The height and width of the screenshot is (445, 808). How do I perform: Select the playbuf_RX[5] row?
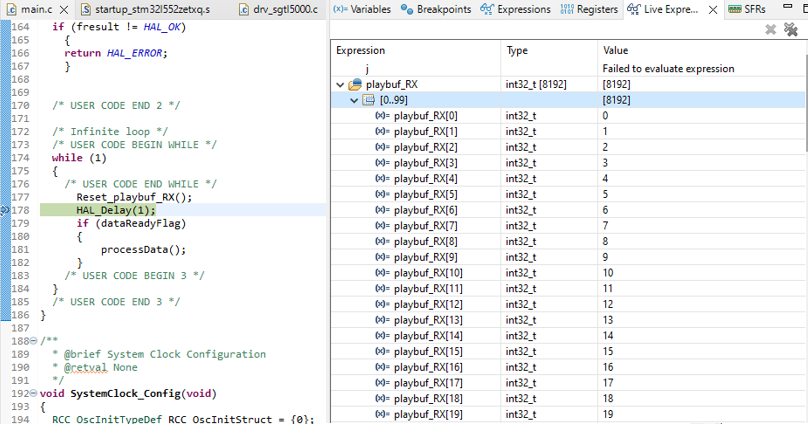pyautogui.click(x=567, y=194)
